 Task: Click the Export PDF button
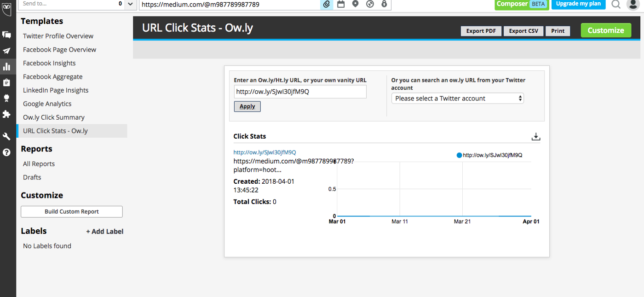[481, 31]
